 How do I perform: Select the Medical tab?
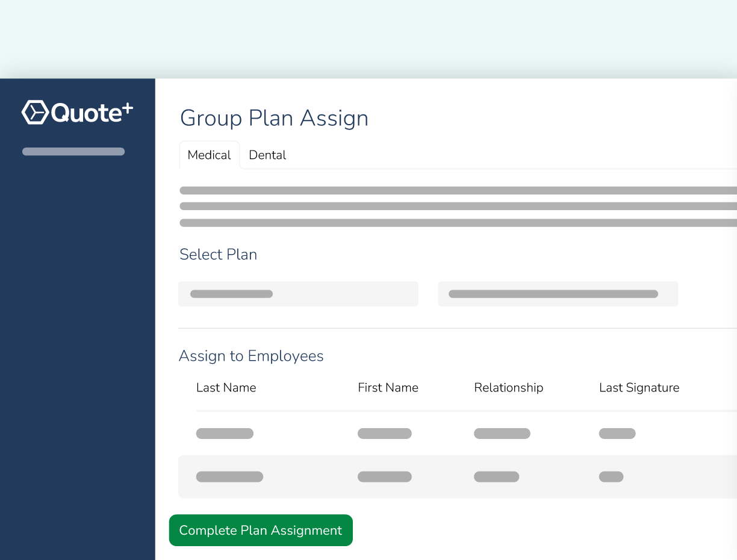tap(209, 155)
